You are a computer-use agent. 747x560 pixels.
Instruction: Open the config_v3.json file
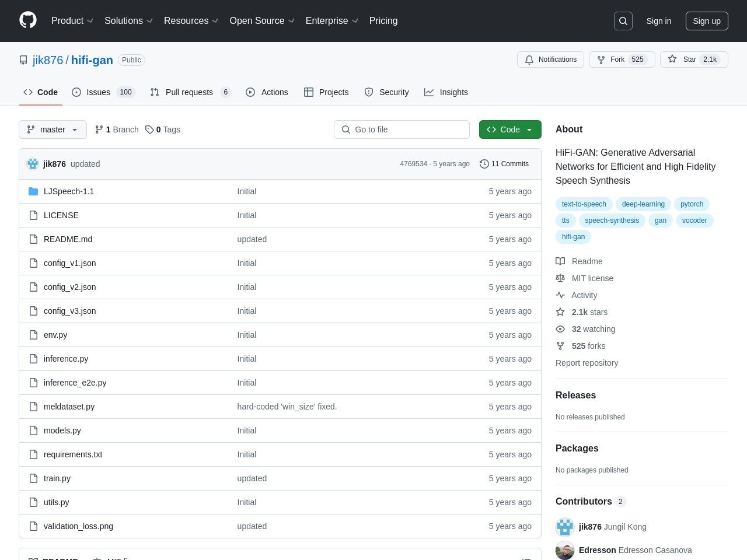coord(69,311)
